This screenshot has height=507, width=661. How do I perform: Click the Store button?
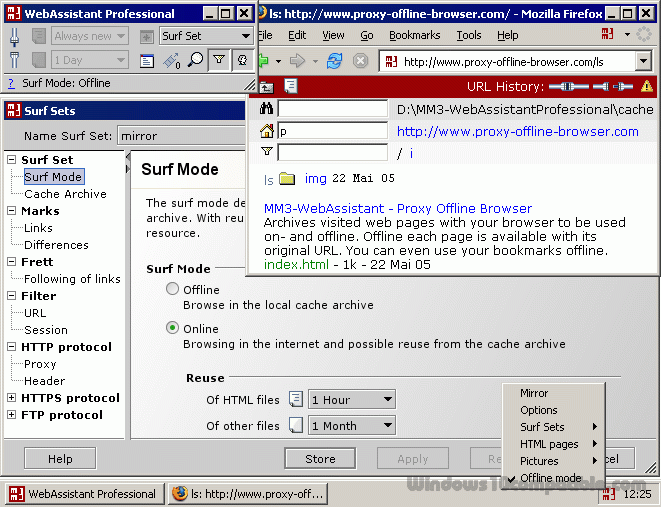[320, 459]
